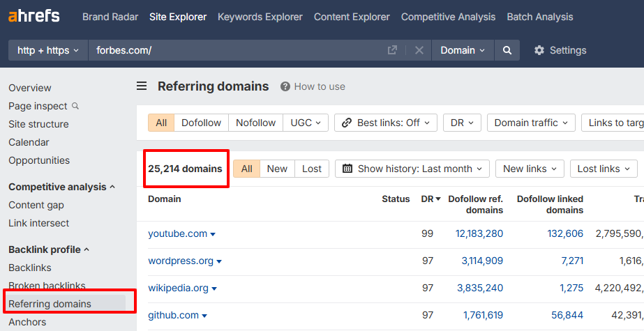Open Anchors in sidebar

click(x=27, y=322)
